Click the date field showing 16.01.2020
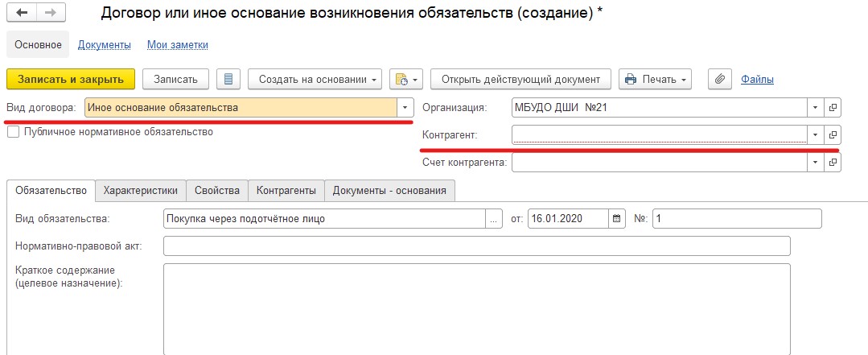Image resolution: width=868 pixels, height=355 pixels. coord(568,219)
